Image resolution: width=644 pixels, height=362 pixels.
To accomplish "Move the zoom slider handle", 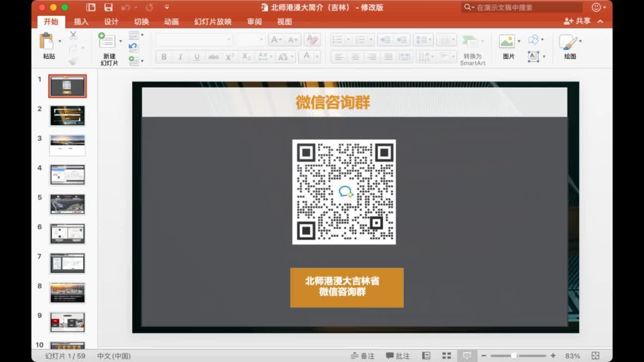I will point(514,356).
